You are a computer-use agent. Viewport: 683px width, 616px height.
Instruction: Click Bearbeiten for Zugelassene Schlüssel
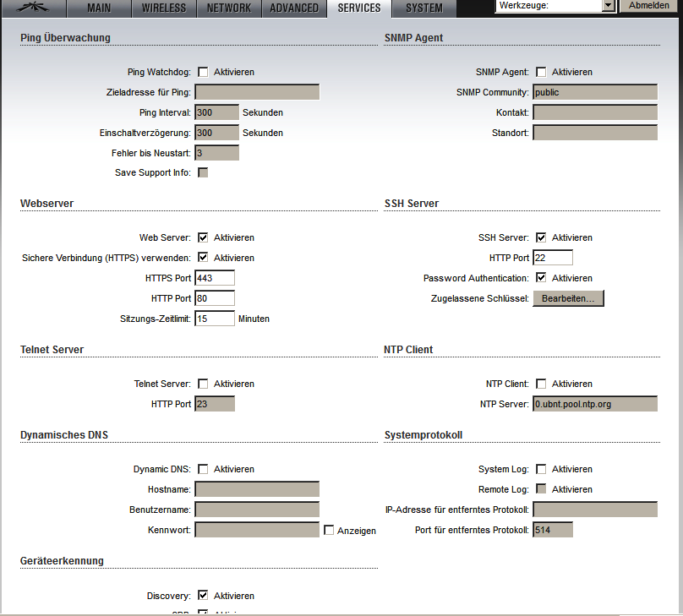[568, 298]
